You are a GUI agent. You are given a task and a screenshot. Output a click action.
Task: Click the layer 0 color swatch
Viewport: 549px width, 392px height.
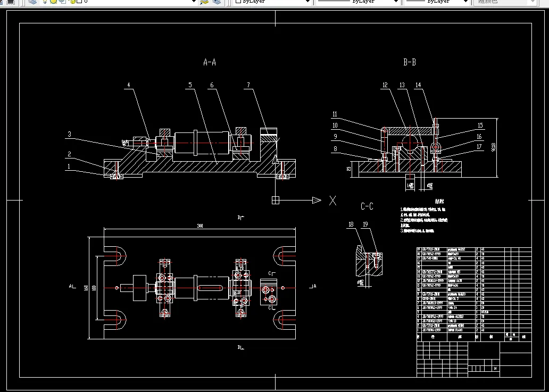coord(79,2)
